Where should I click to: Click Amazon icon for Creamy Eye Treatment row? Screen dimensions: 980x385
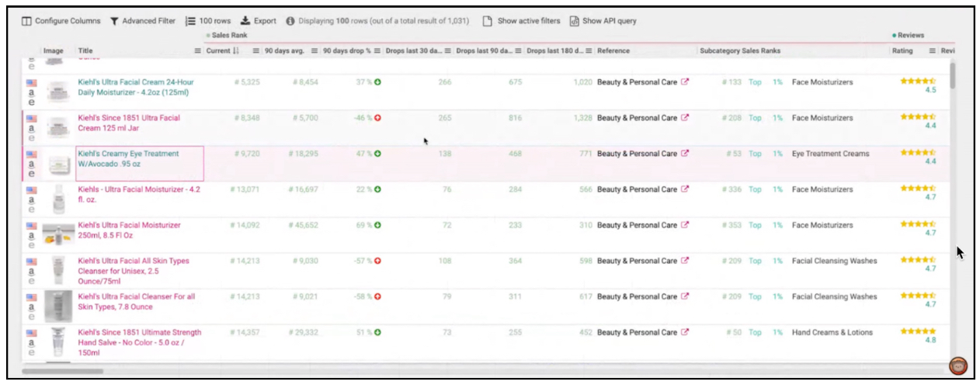[32, 163]
